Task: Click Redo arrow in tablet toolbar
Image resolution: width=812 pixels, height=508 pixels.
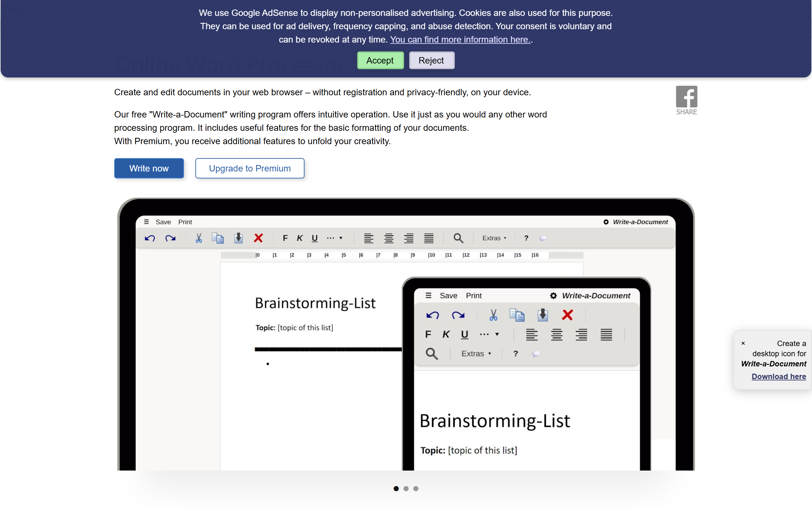Action: click(458, 315)
